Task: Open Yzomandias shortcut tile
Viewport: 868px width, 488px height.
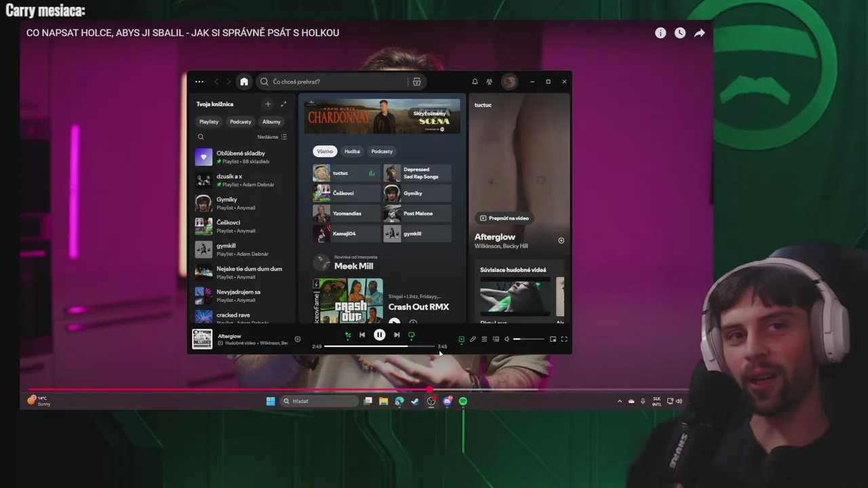Action: [347, 213]
